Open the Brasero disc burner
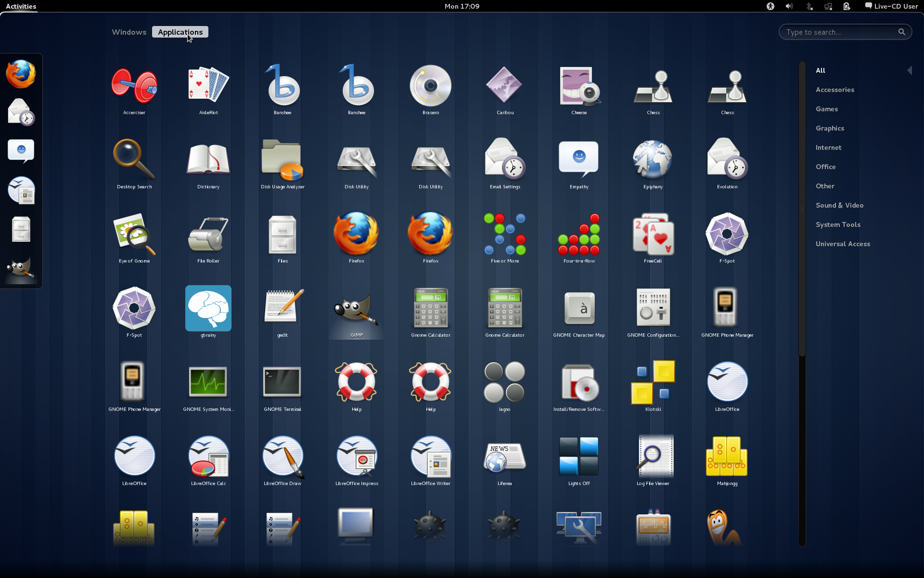The width and height of the screenshot is (924, 578). click(x=431, y=91)
